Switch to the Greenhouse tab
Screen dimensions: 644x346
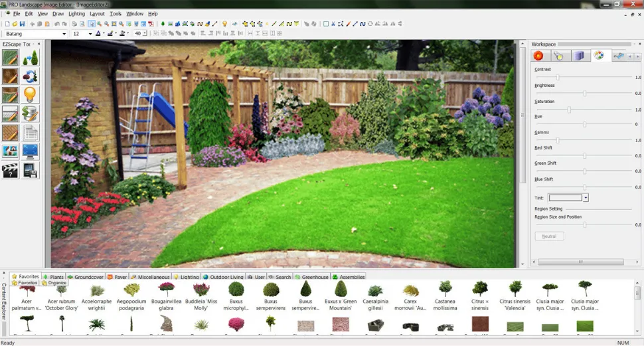click(311, 277)
